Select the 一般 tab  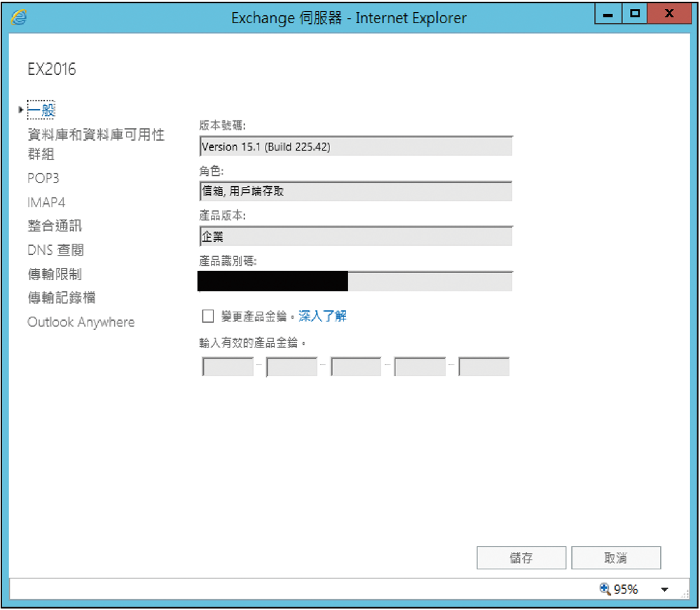tap(41, 110)
